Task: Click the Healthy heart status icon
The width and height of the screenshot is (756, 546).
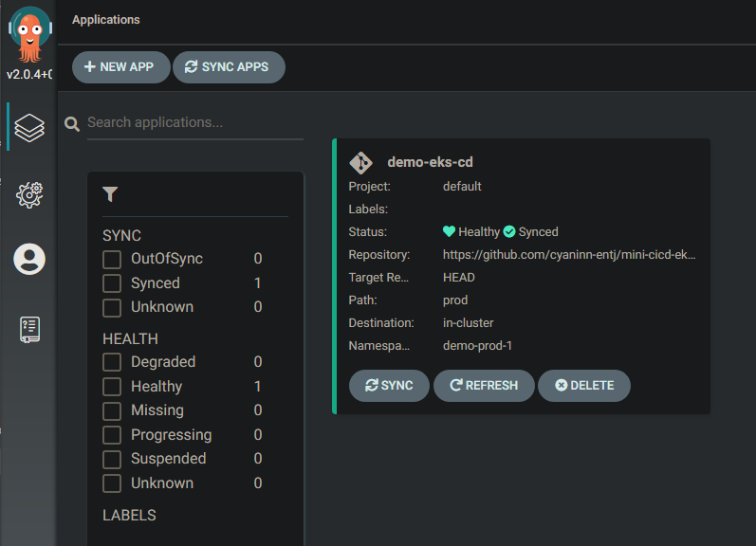Action: 449,231
